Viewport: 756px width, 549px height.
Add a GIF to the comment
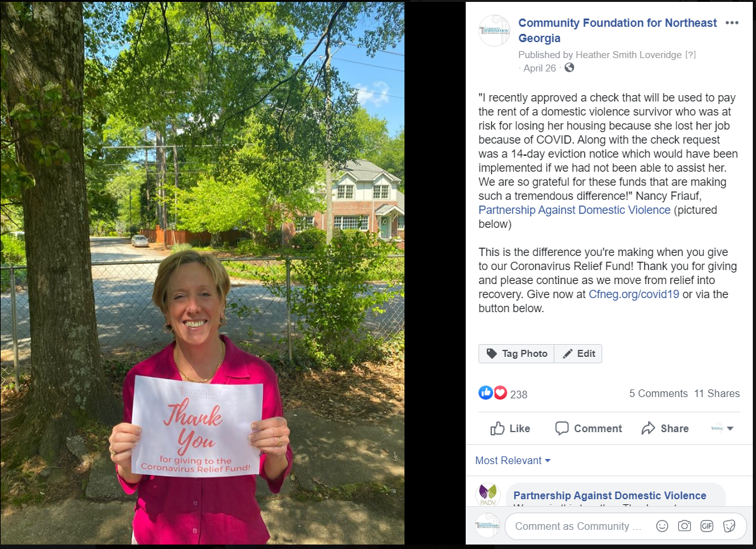click(x=707, y=526)
